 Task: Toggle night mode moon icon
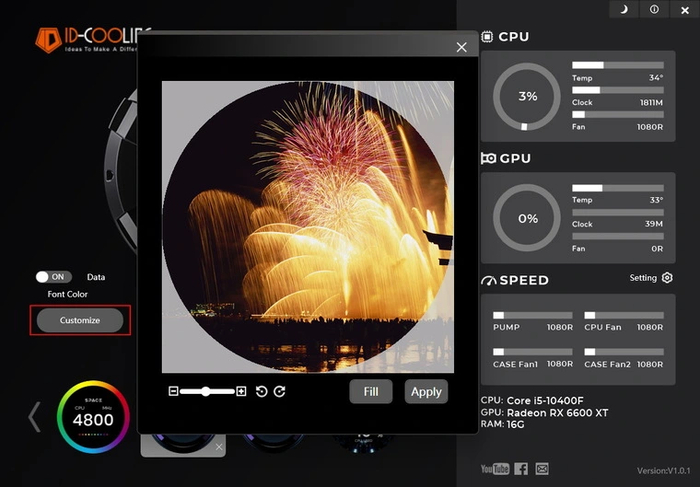pos(624,9)
